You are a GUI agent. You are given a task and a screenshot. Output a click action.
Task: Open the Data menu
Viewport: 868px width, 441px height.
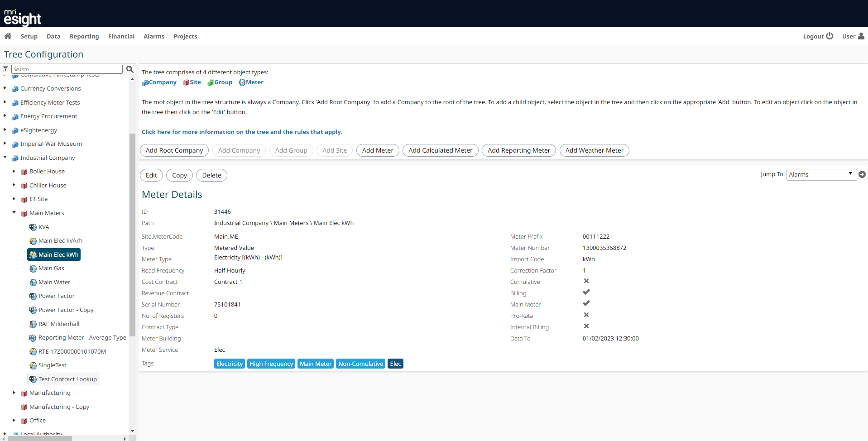[53, 36]
